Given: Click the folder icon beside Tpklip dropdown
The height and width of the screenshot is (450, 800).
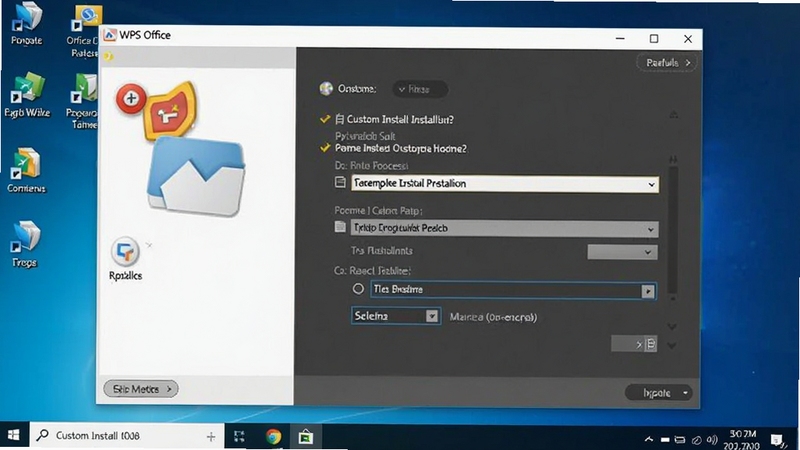Looking at the screenshot, I should (340, 227).
